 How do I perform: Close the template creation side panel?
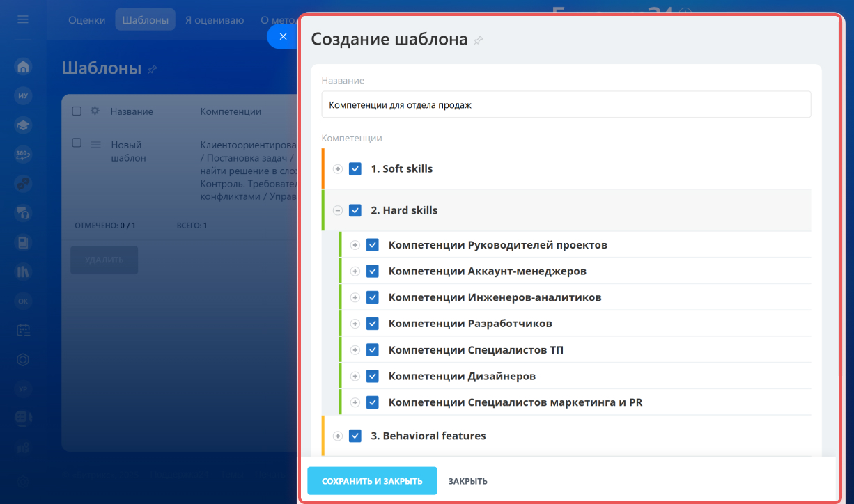click(x=282, y=37)
